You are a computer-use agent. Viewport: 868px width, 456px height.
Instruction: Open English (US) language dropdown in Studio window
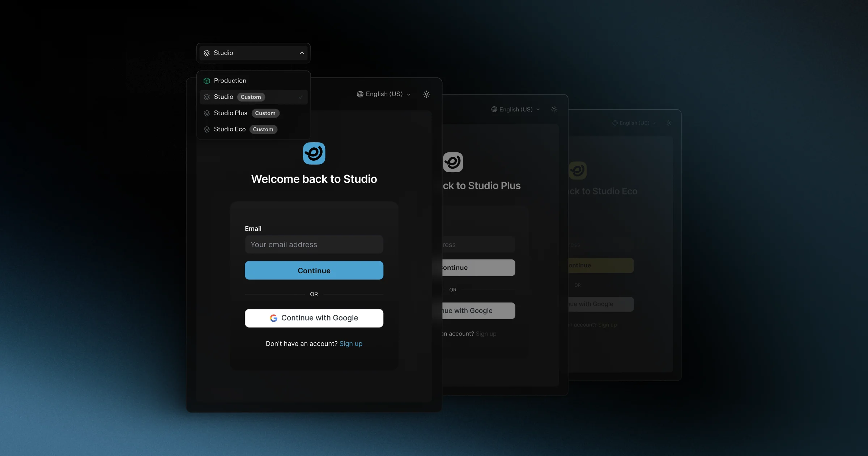pos(384,94)
